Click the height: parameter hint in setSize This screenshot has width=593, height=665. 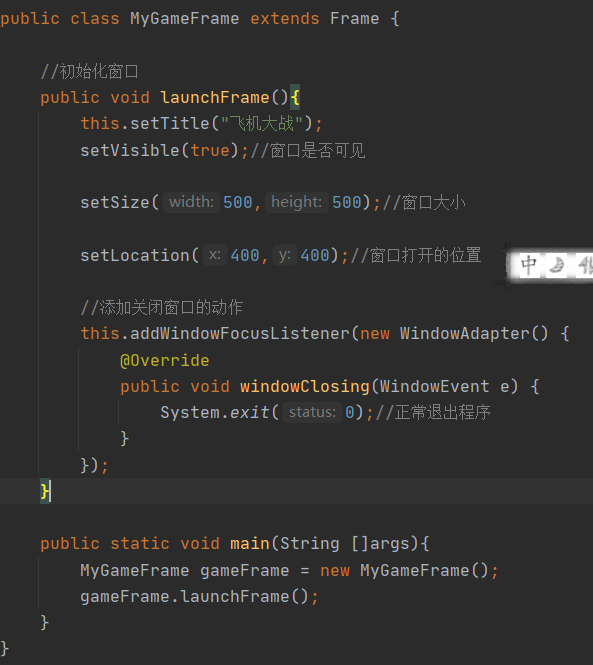coord(296,202)
